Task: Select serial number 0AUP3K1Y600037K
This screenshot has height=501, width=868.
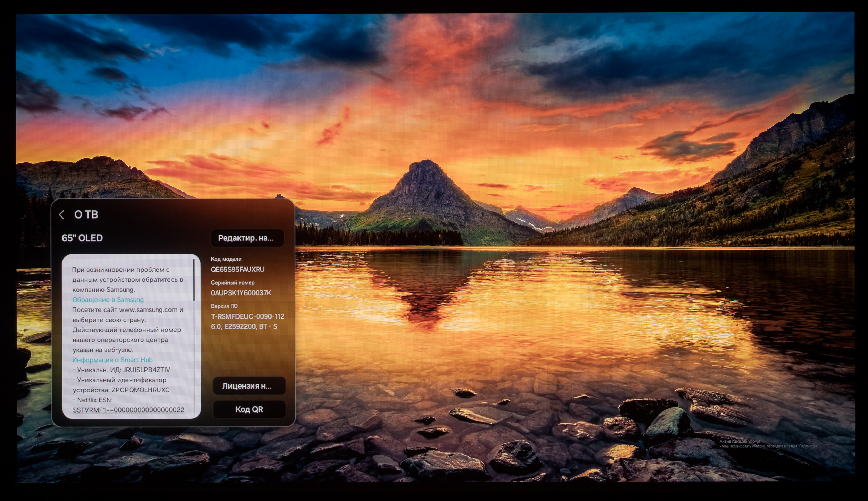Action: [x=241, y=293]
